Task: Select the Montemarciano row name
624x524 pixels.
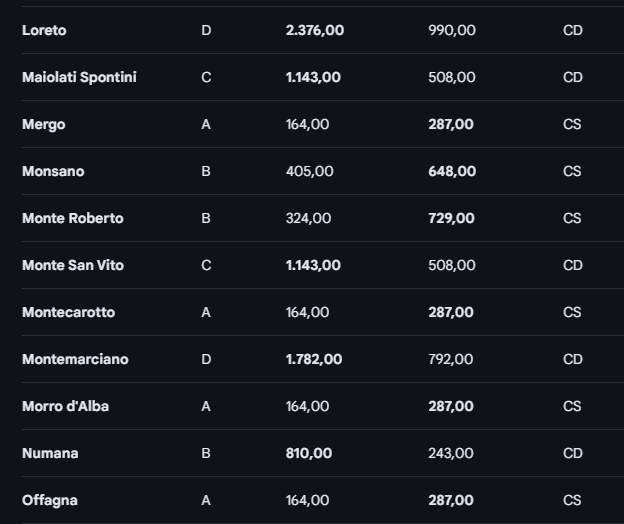Action: click(75, 359)
